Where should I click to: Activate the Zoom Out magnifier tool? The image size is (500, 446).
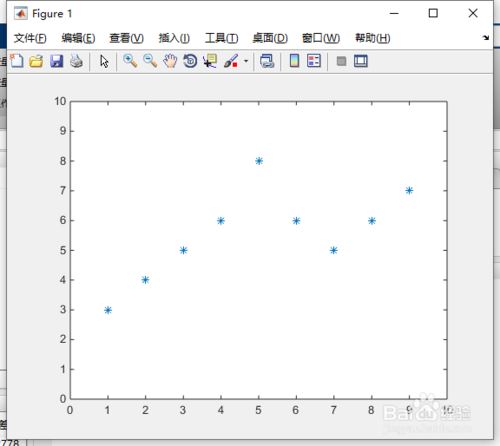pyautogui.click(x=150, y=61)
